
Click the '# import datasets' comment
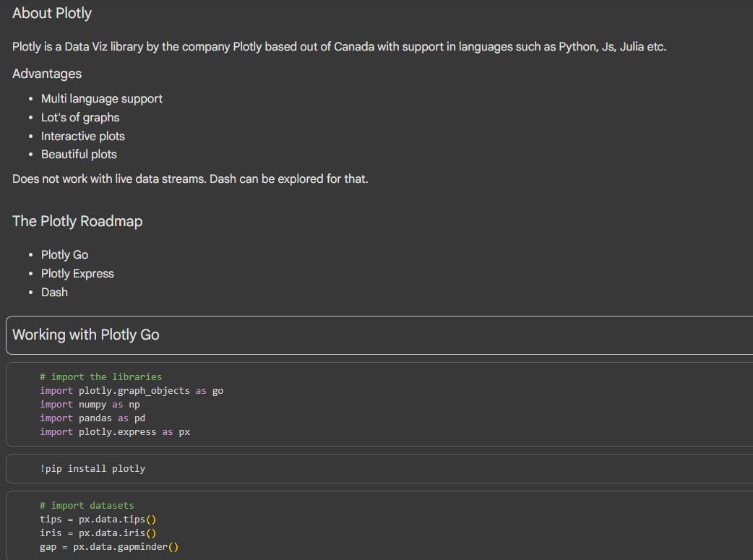coord(87,506)
